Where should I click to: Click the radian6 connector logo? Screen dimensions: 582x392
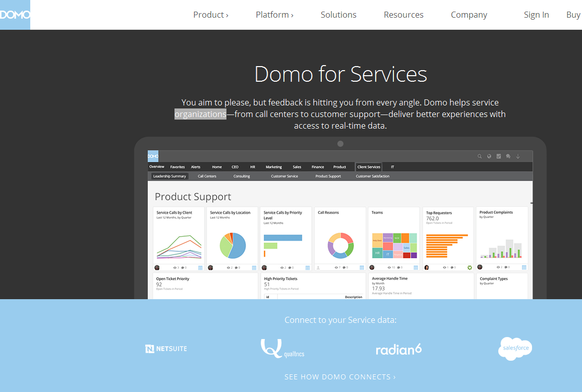[x=398, y=349]
